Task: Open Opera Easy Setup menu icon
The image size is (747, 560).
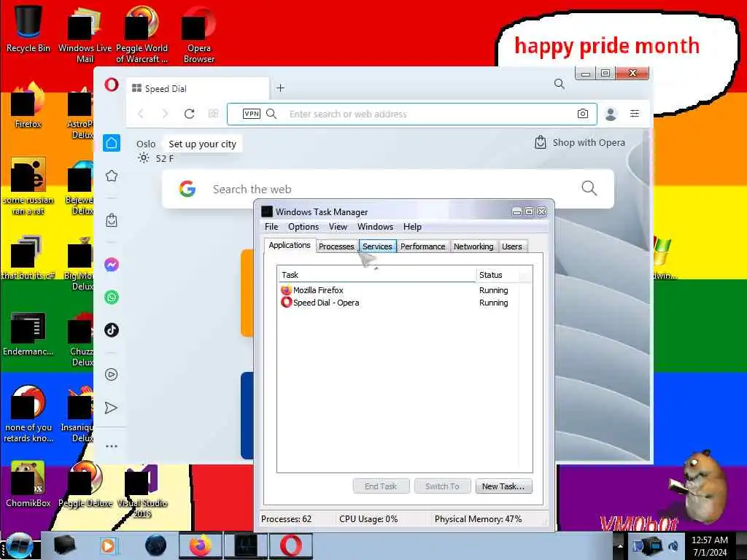Action: pos(635,113)
